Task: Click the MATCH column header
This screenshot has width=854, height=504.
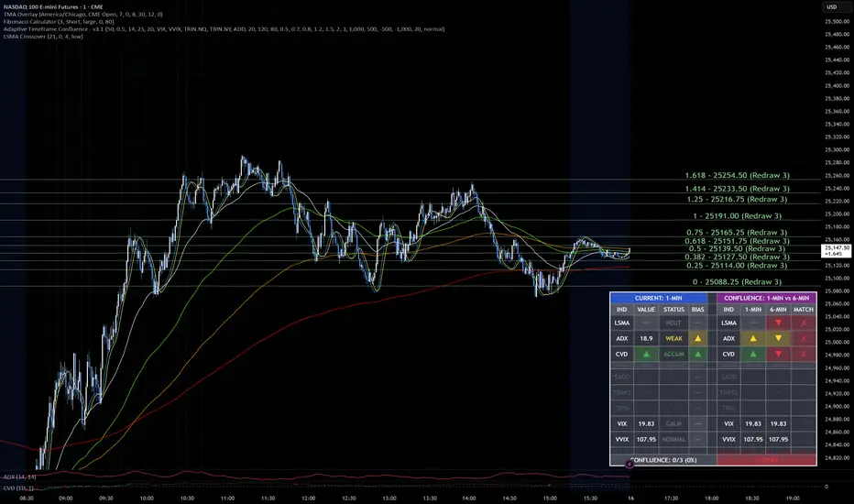Action: point(804,310)
